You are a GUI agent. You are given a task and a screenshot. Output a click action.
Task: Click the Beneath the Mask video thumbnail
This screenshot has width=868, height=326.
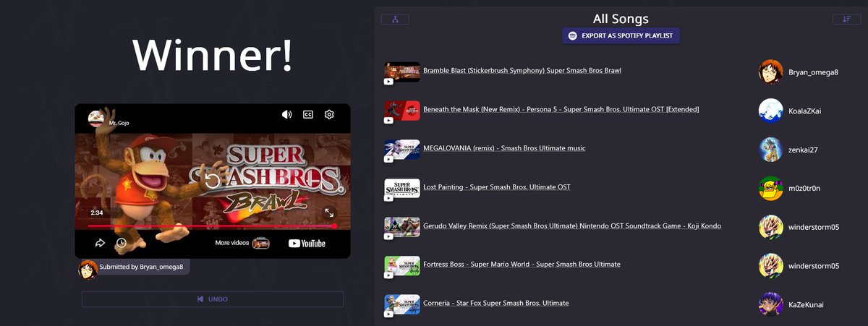[x=402, y=111]
